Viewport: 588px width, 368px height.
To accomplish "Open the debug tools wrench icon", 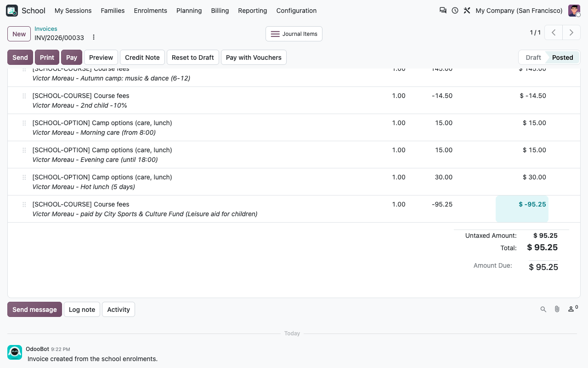I will click(x=467, y=11).
